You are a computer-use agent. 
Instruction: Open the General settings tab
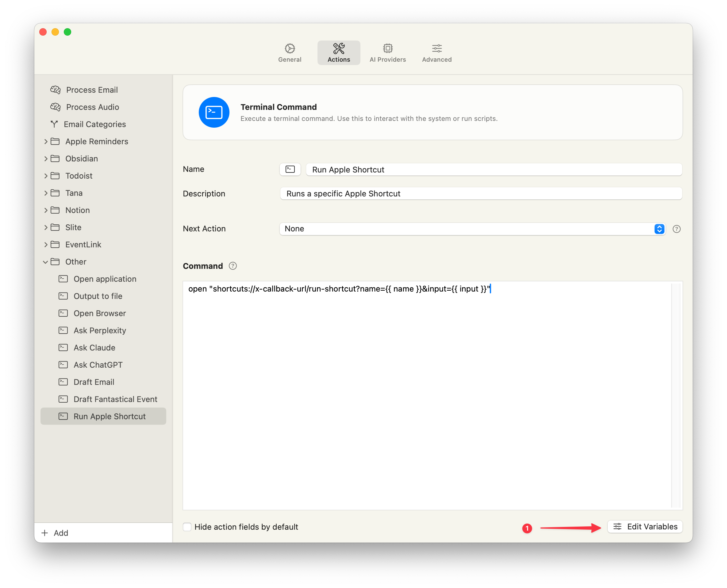click(290, 53)
